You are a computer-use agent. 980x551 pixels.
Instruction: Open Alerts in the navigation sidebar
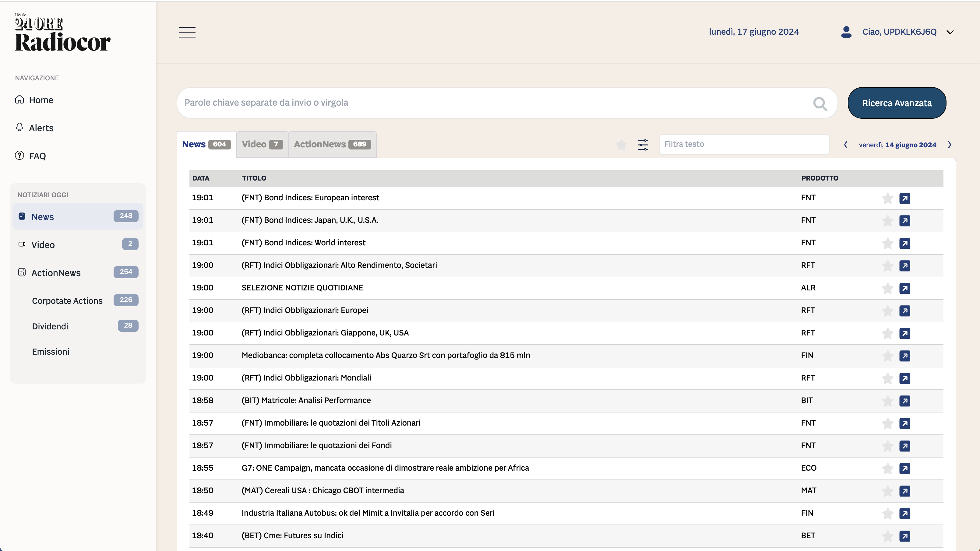point(41,128)
